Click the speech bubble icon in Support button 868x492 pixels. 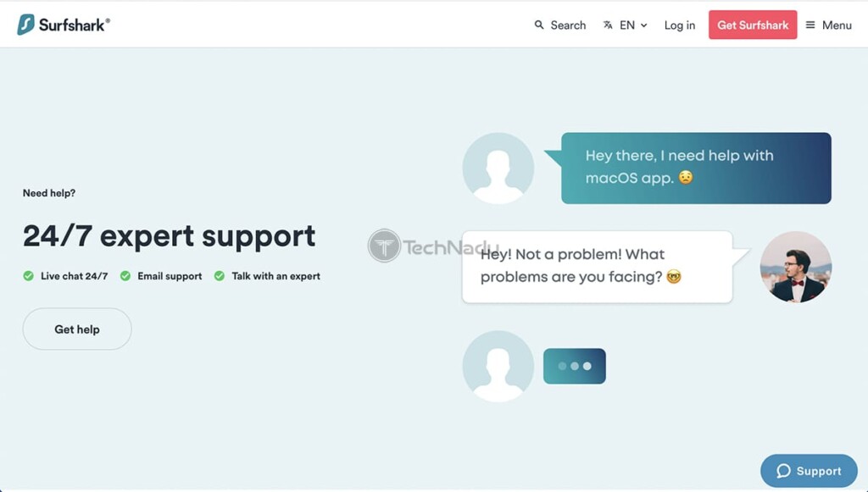click(783, 471)
